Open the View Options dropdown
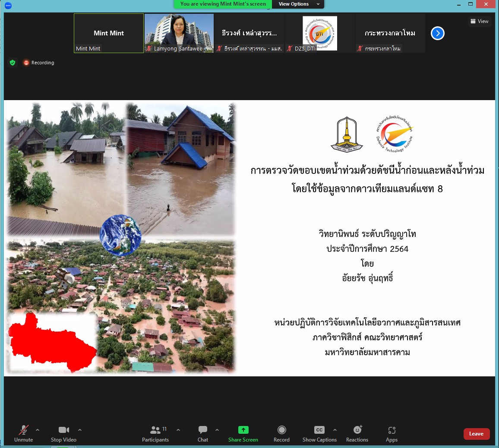Viewport: 499px width, 448px height. [x=298, y=4]
